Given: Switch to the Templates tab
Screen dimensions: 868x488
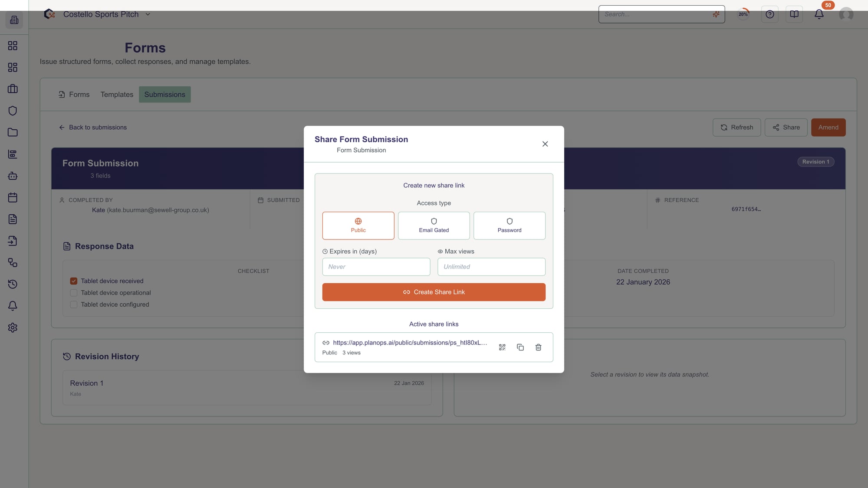Looking at the screenshot, I should pyautogui.click(x=117, y=95).
